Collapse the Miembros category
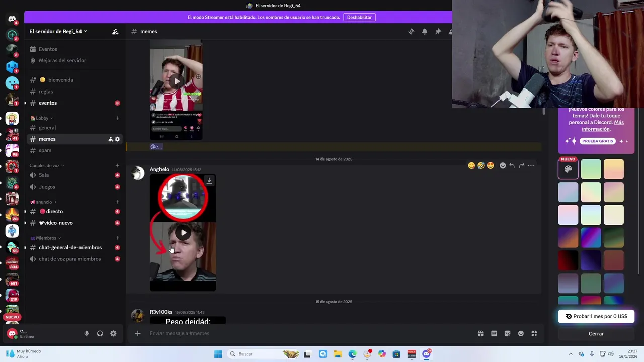 [46, 238]
